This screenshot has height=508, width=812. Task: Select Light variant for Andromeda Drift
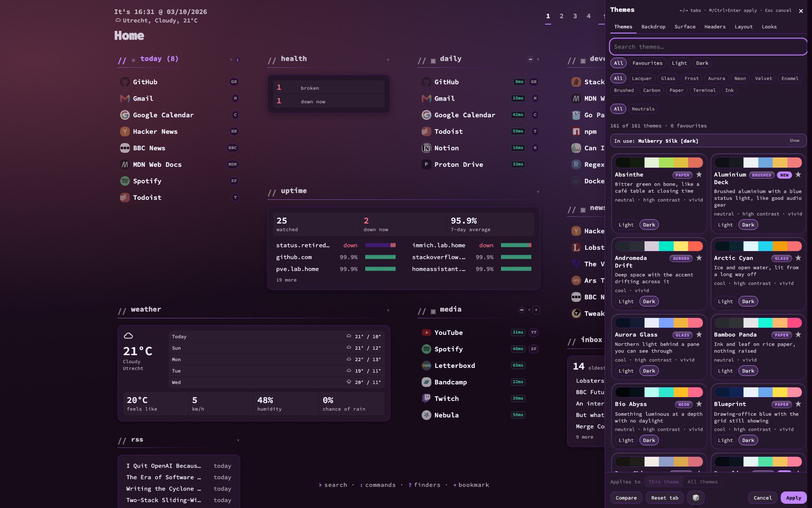(626, 301)
